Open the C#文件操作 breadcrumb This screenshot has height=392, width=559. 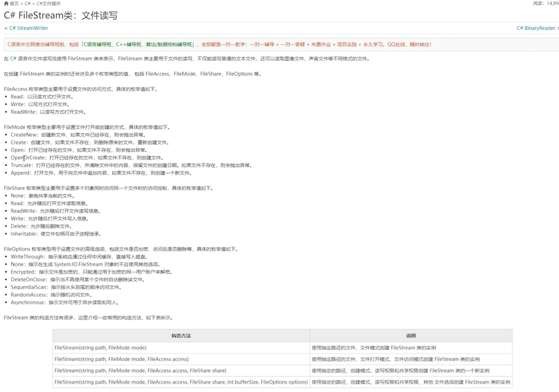coord(49,4)
